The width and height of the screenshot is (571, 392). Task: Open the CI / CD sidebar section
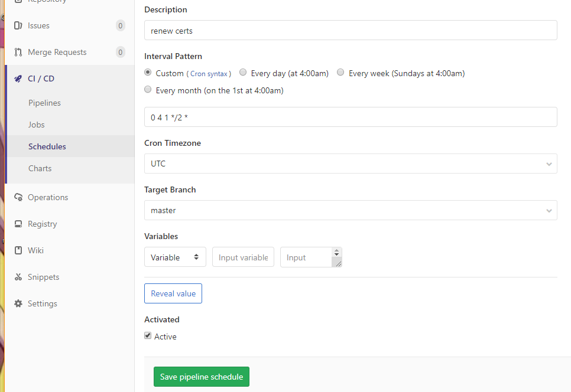click(x=41, y=79)
